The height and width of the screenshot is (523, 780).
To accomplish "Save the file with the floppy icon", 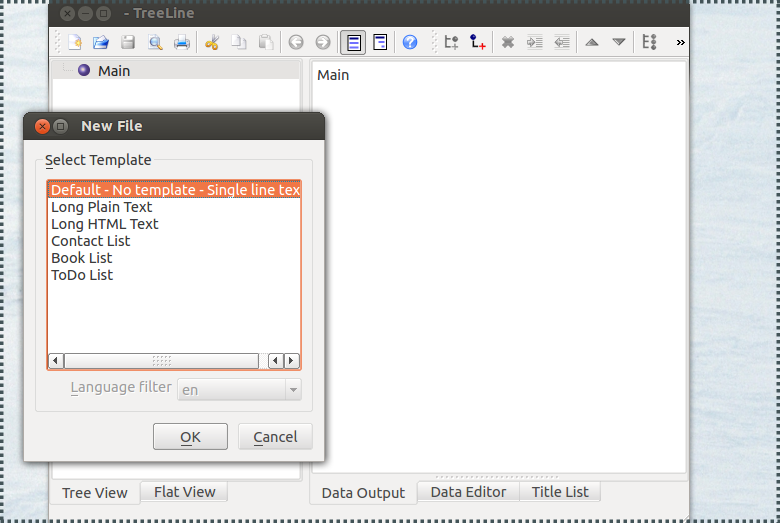I will click(128, 42).
